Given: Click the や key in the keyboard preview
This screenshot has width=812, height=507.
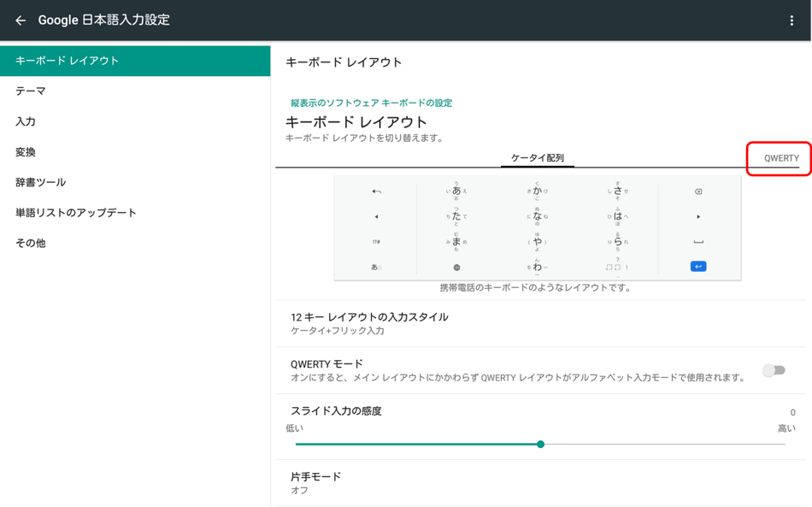Looking at the screenshot, I should pos(537,241).
